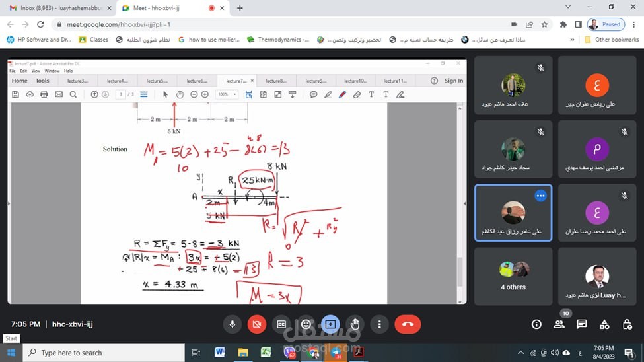Open the Meet chat panel
Screen dimensions: 644x362
pos(581,324)
